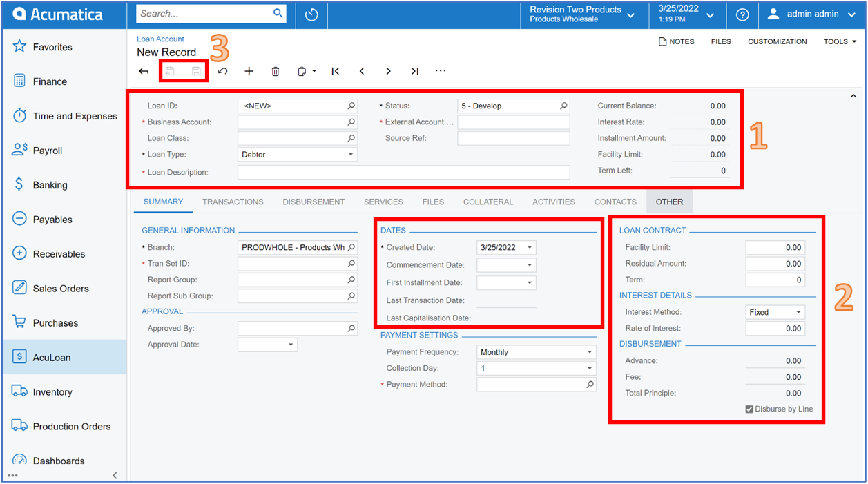Viewport: 868px width, 484px height.
Task: Open the Payment Method lookup magnifier
Action: coord(590,385)
